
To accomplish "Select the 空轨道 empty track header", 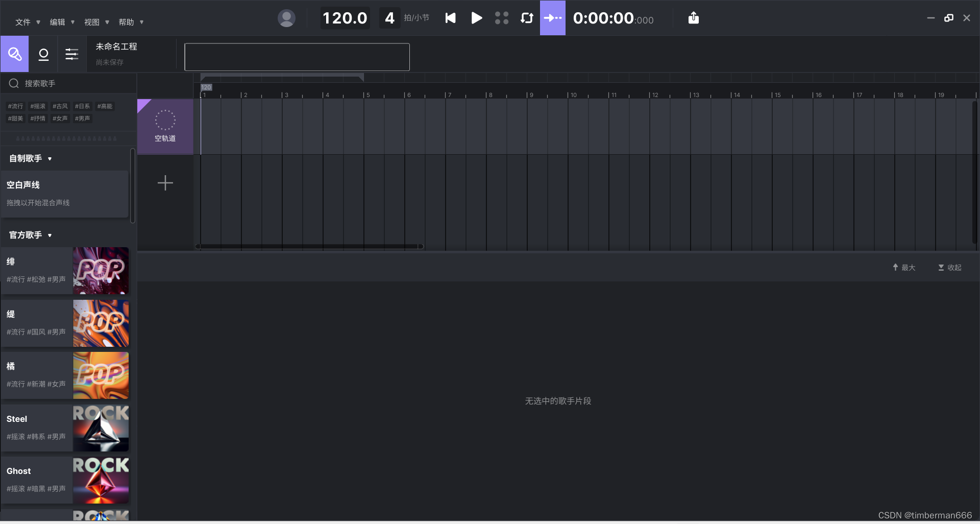I will click(165, 127).
